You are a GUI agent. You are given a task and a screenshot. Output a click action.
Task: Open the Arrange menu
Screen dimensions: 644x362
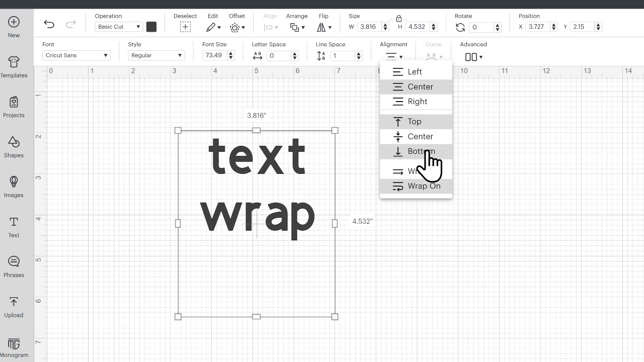point(297,27)
